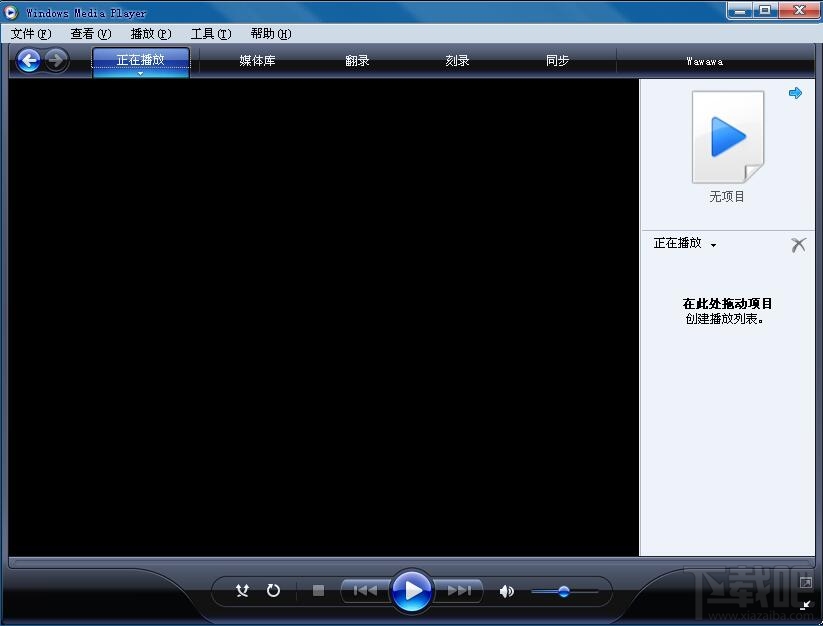Mute the audio volume

pyautogui.click(x=506, y=590)
